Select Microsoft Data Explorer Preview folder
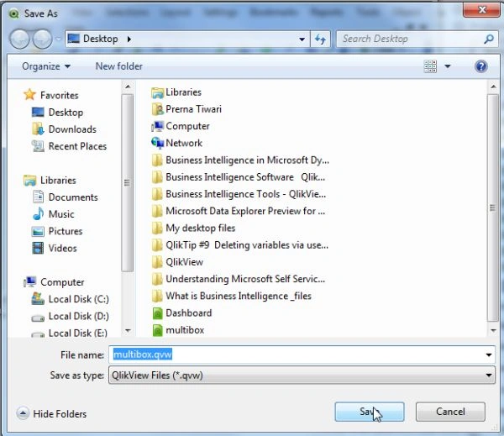The height and width of the screenshot is (436, 504). [239, 211]
